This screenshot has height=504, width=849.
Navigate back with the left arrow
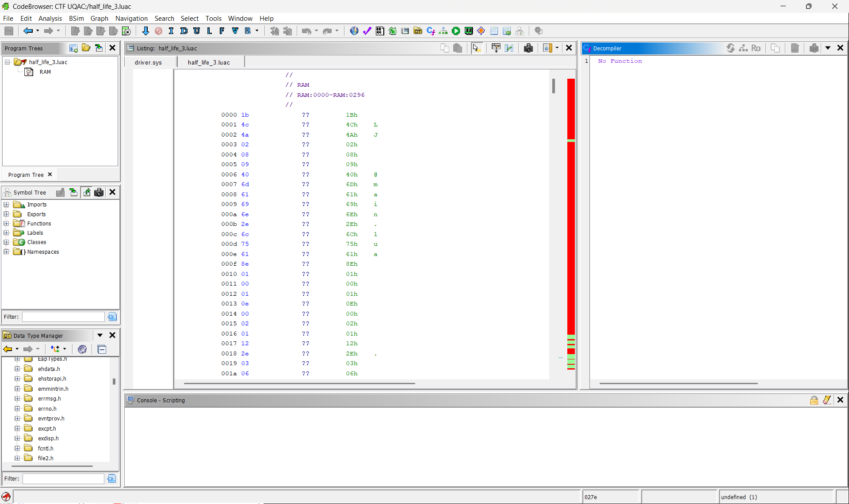28,31
